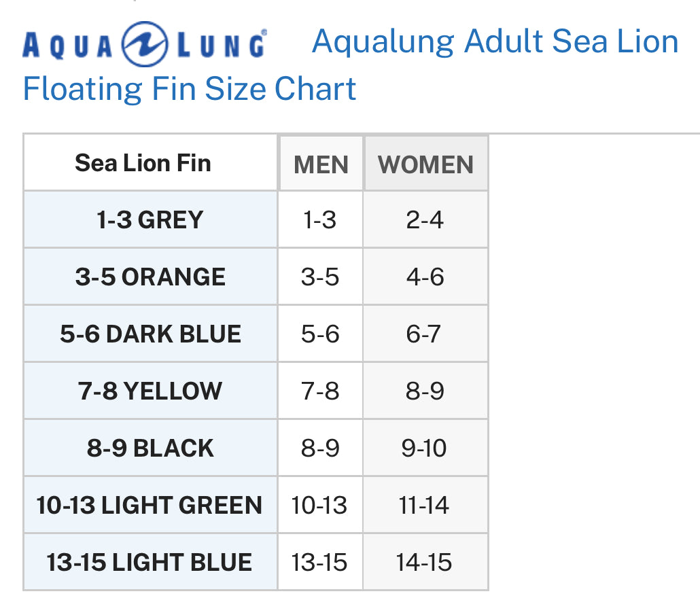Select the 10-13 LIGHT GREEN row label
Image resolution: width=700 pixels, height=598 pixels.
(x=150, y=506)
